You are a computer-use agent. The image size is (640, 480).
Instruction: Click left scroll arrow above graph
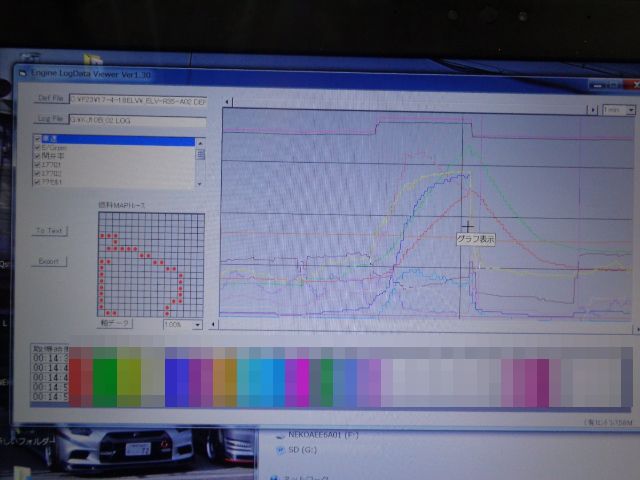coord(225,101)
